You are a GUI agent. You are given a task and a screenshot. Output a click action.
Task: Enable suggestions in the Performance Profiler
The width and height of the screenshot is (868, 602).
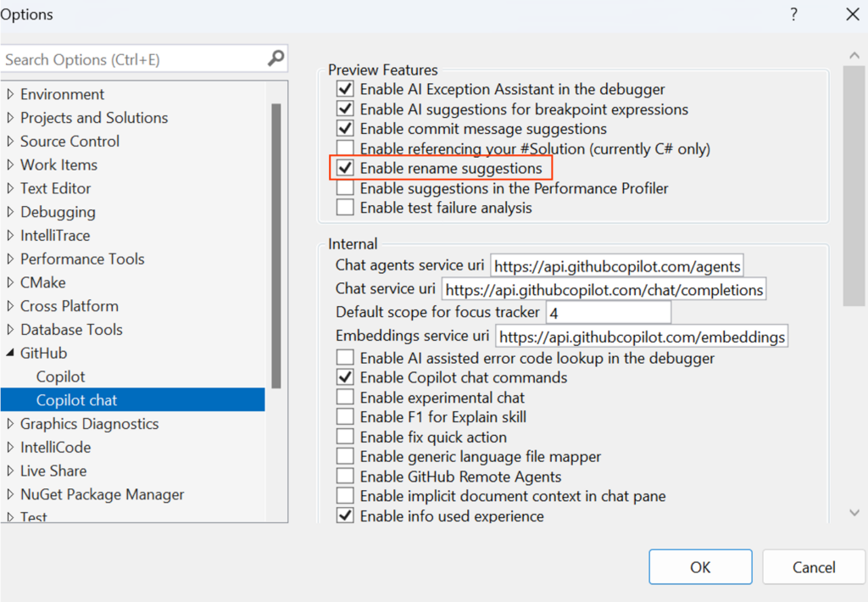tap(345, 188)
